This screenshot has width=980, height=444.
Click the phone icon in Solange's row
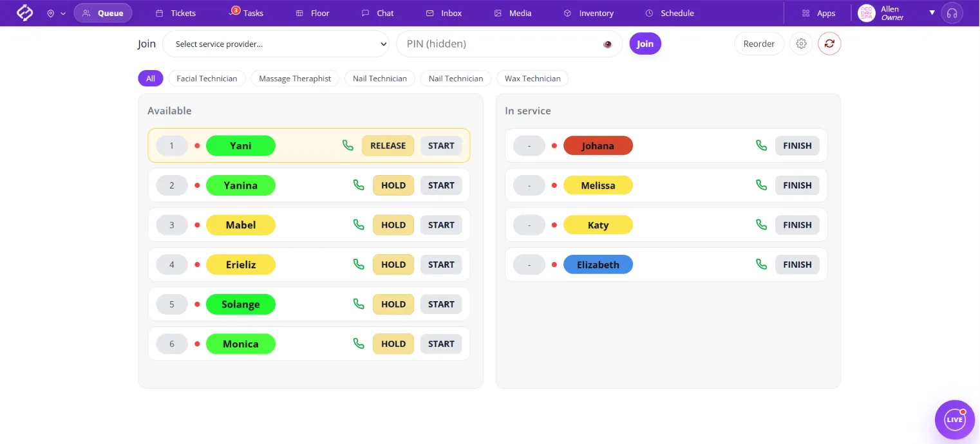point(359,304)
